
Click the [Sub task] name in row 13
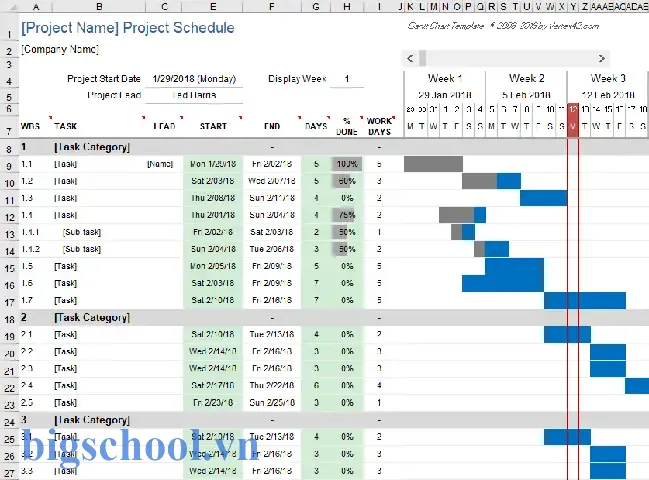coord(82,232)
